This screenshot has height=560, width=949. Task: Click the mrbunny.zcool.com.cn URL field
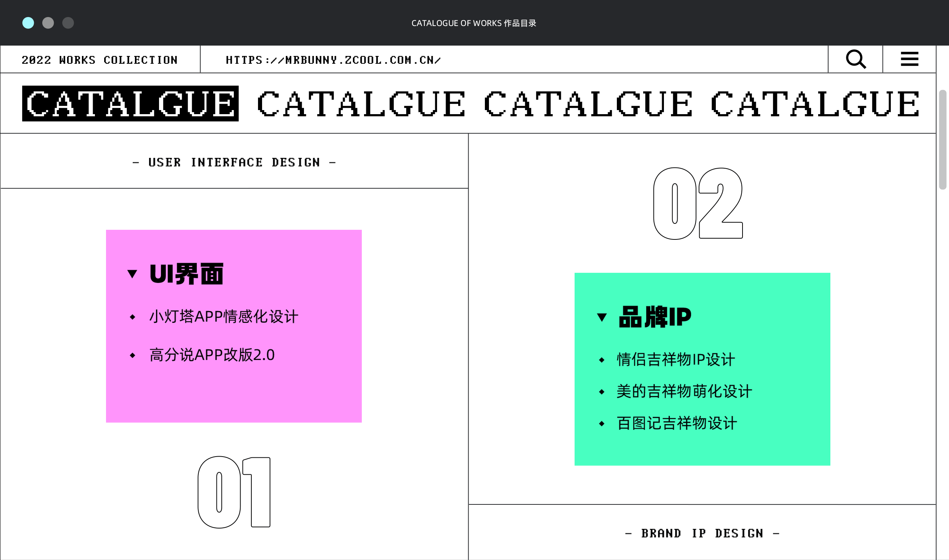[333, 60]
